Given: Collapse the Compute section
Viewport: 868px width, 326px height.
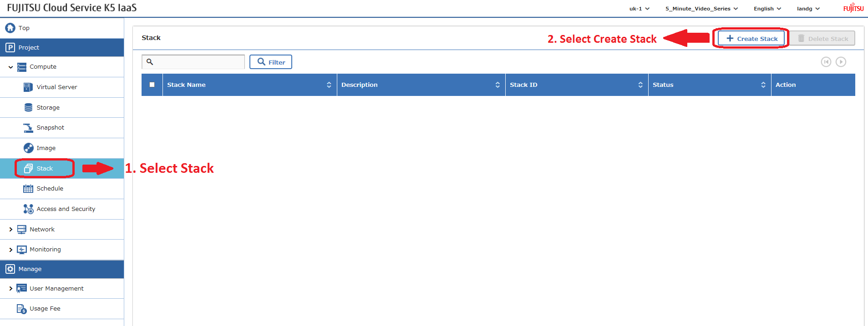Looking at the screenshot, I should [10, 67].
